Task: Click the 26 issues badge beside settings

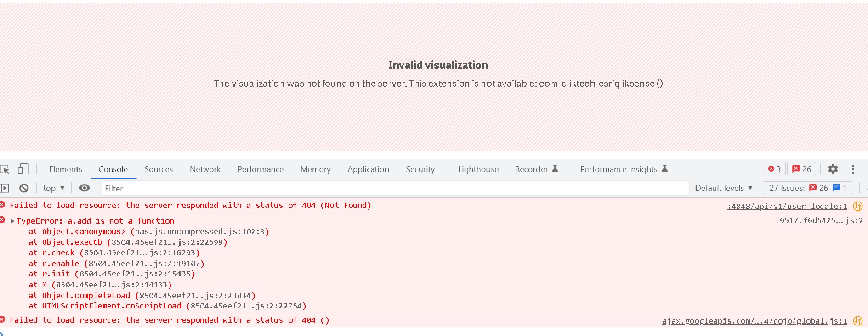Action: [x=802, y=169]
